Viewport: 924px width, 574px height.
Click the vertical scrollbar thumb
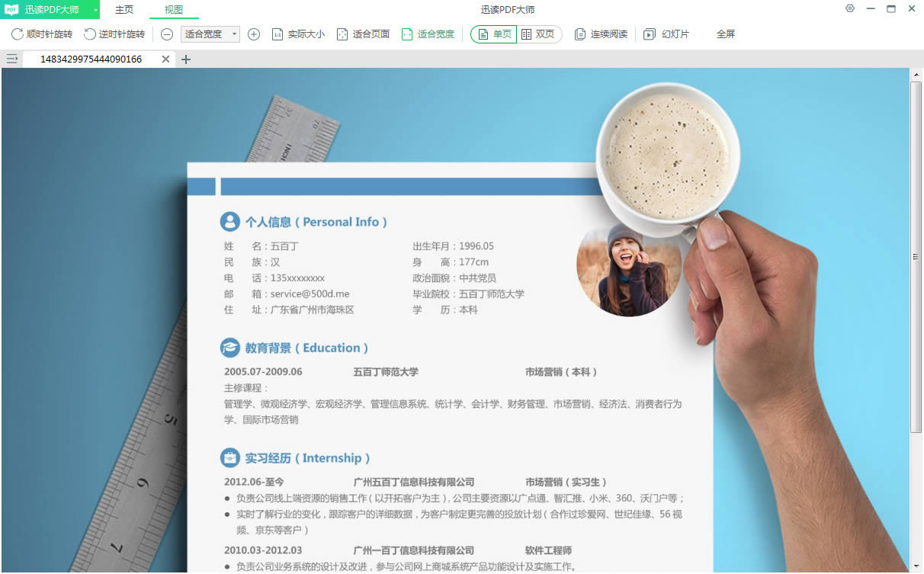click(x=916, y=257)
